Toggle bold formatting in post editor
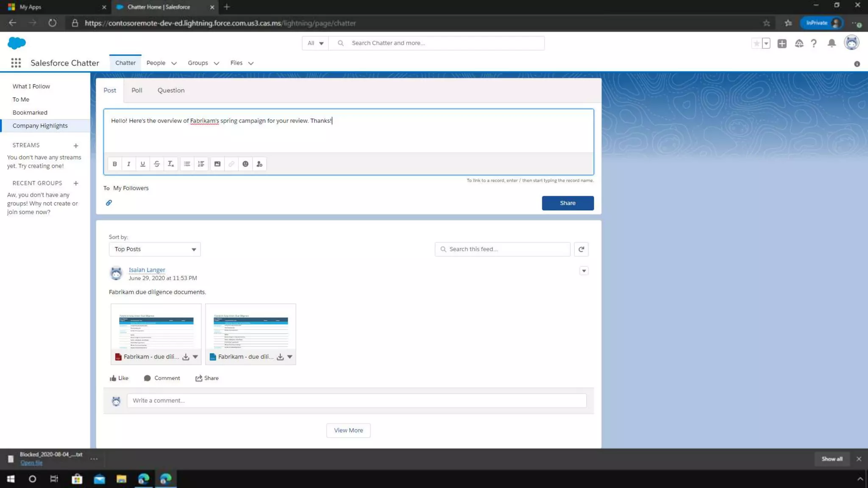This screenshot has width=868, height=488. pos(114,164)
